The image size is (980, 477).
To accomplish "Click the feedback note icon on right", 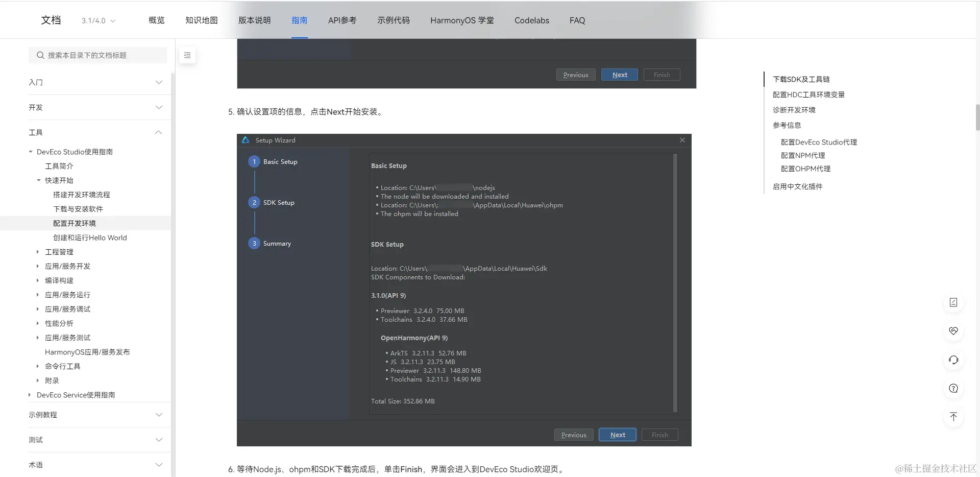I will (953, 302).
